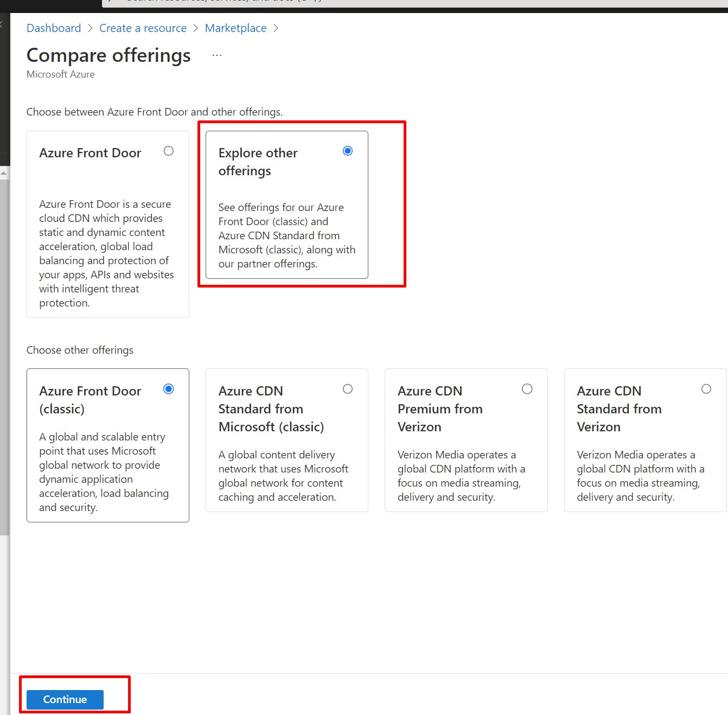Click the Explore other offerings card description
This screenshot has height=715, width=728.
pos(286,235)
